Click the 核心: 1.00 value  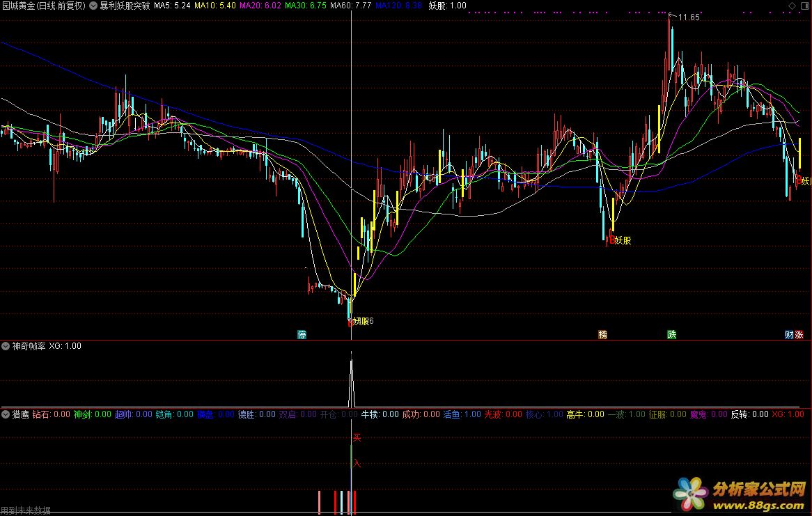545,414
